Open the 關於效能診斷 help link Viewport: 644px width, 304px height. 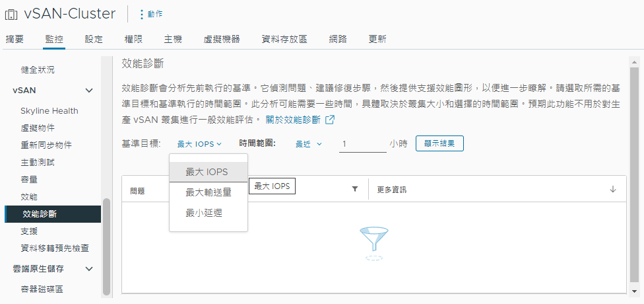pos(293,120)
